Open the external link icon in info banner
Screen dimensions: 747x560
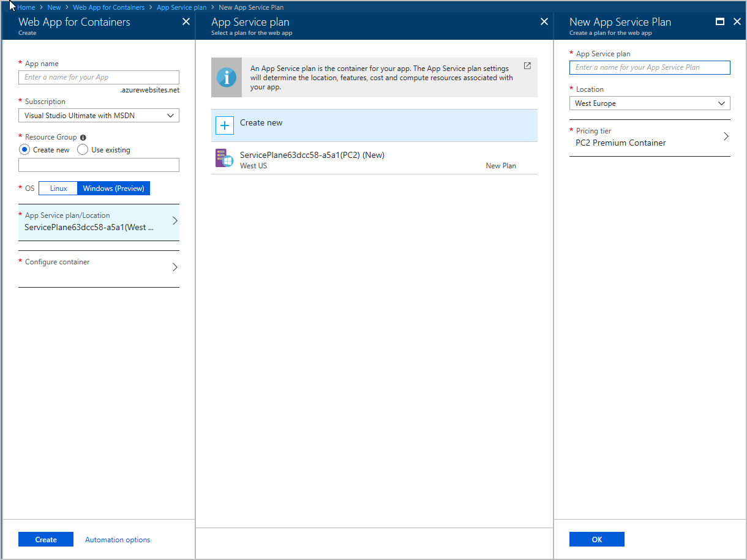pos(527,65)
